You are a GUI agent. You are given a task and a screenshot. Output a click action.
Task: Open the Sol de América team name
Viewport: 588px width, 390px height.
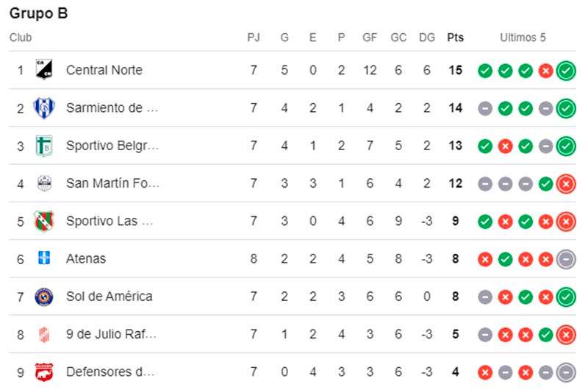tap(109, 297)
